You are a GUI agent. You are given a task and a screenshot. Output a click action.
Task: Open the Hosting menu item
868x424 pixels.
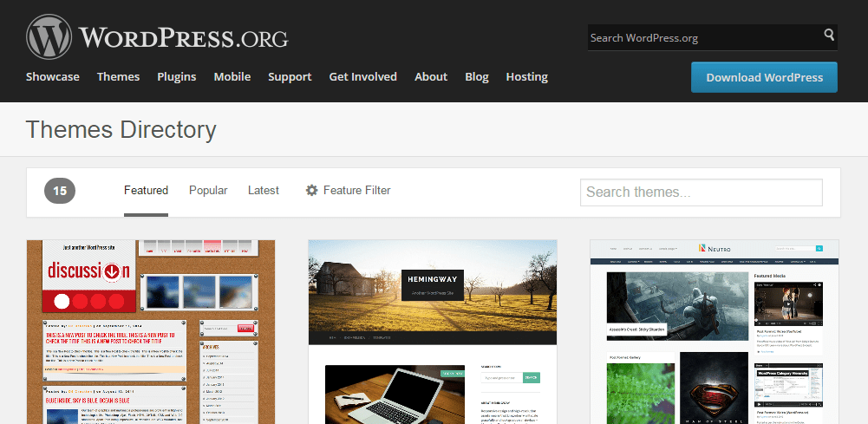pyautogui.click(x=526, y=76)
